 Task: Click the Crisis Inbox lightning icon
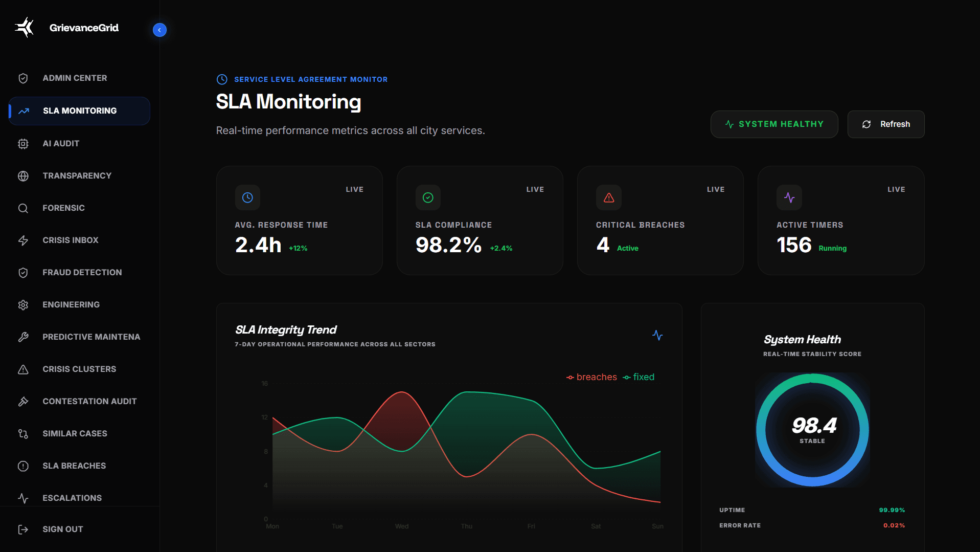tap(23, 240)
